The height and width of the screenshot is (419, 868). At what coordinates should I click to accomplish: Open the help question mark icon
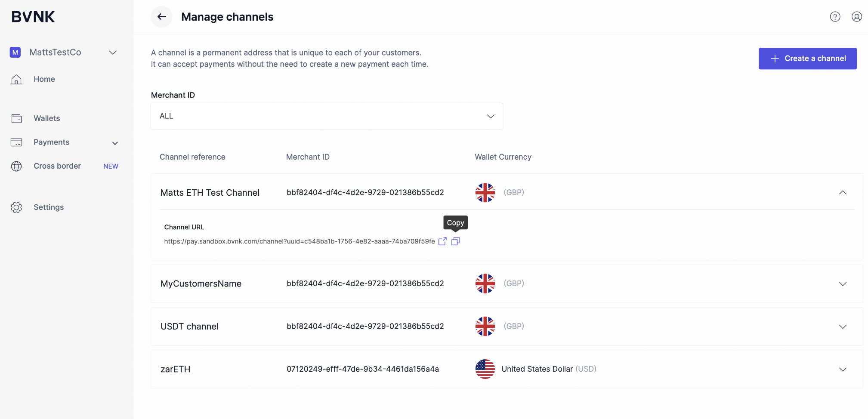835,17
